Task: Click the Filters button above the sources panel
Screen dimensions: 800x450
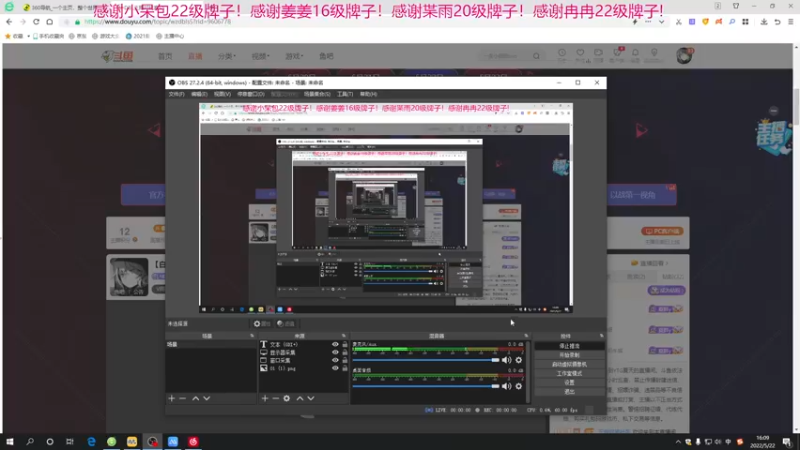Action: (286, 323)
